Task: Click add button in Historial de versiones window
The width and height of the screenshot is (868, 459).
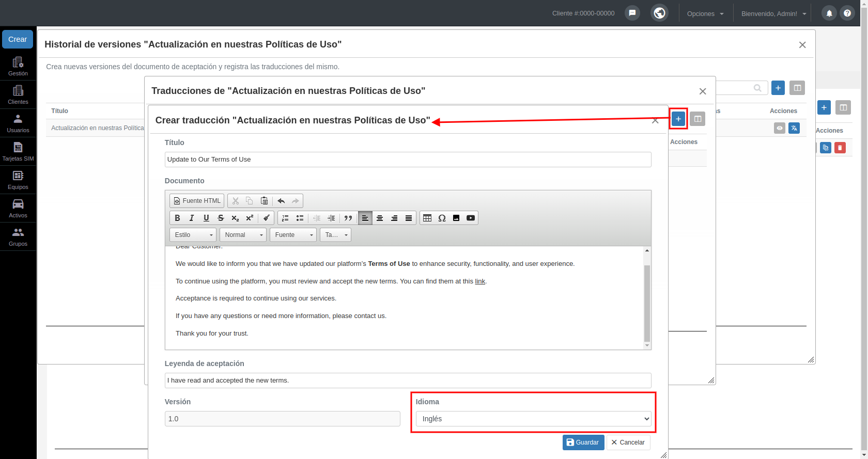Action: coord(778,88)
